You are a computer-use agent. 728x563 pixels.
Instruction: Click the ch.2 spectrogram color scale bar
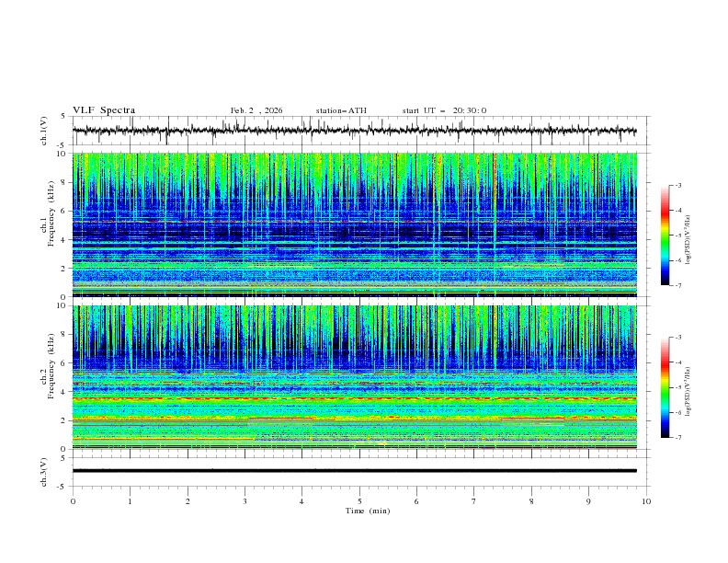point(665,387)
